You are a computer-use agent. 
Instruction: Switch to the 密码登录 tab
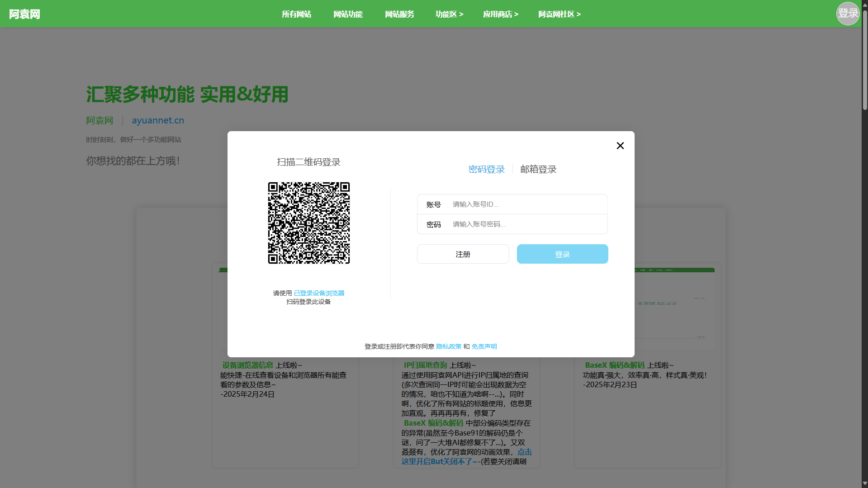click(486, 169)
